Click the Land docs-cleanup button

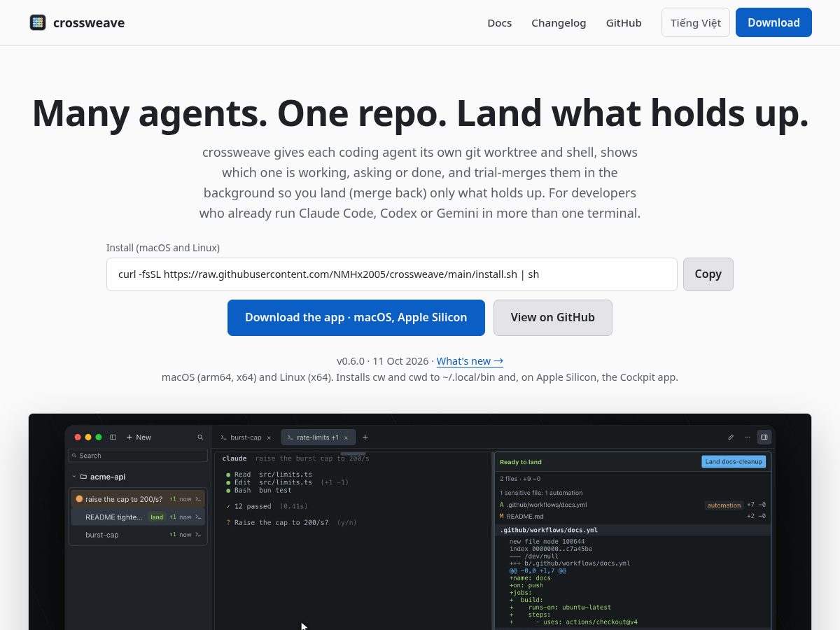point(734,461)
